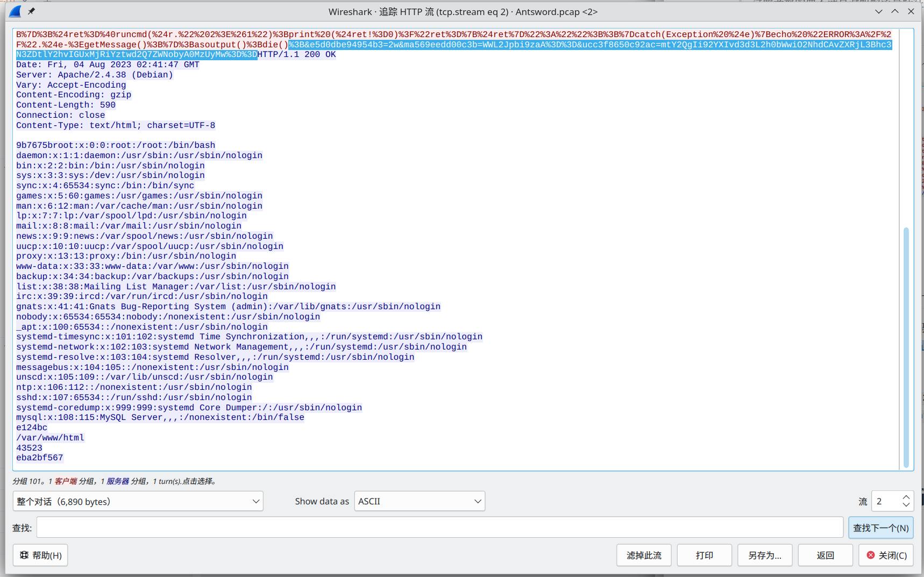Click the Content-Type text/html header line
The width and height of the screenshot is (924, 577).
[x=116, y=125]
